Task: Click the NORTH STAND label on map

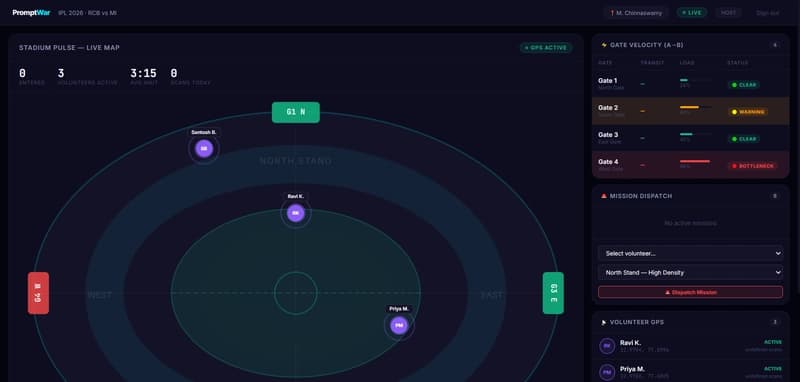Action: pos(295,161)
